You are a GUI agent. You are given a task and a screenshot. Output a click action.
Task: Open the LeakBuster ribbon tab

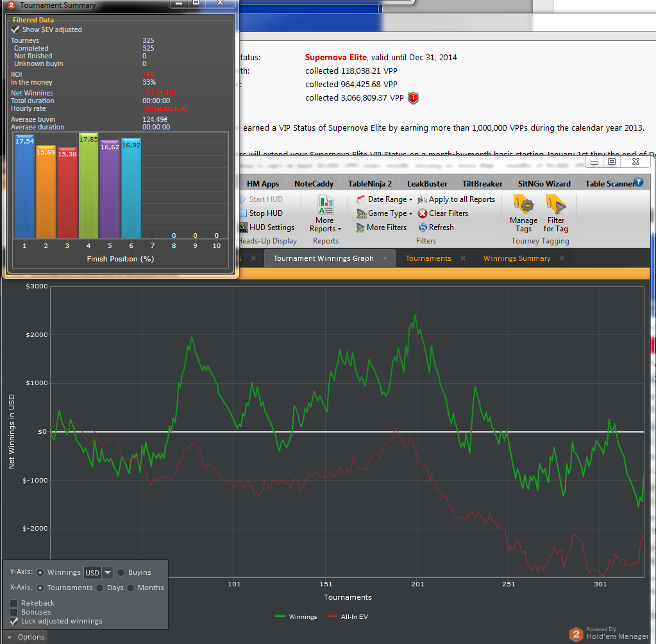coord(427,184)
